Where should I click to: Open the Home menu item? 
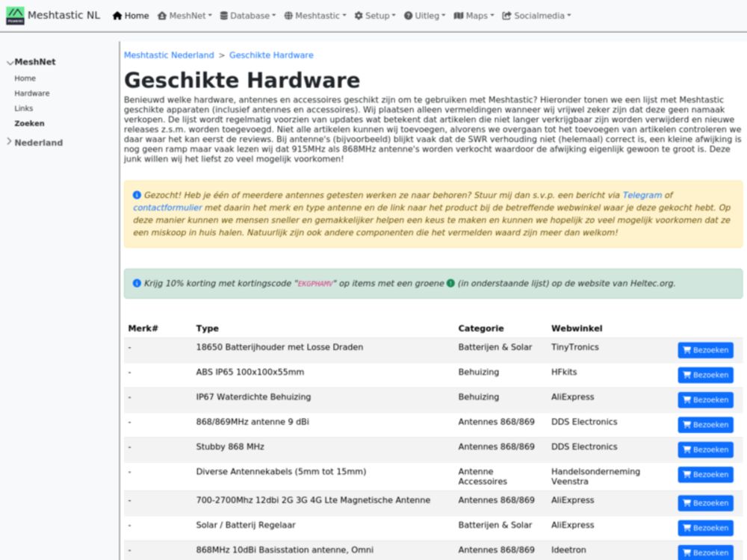click(x=131, y=16)
